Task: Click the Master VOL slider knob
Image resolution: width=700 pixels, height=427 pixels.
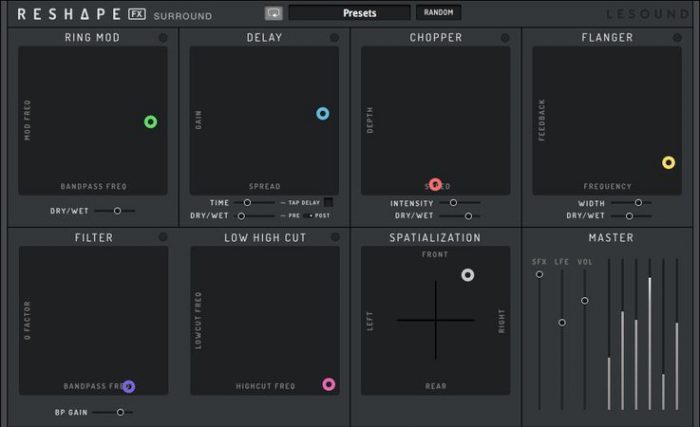Action: click(585, 300)
